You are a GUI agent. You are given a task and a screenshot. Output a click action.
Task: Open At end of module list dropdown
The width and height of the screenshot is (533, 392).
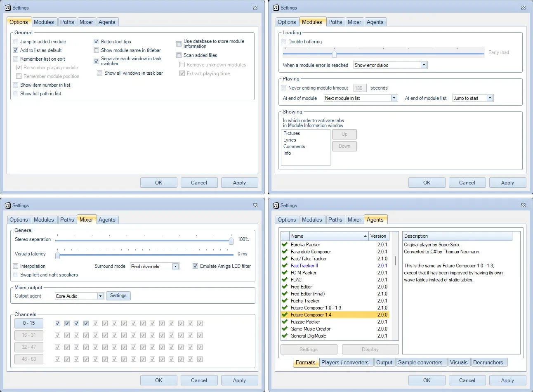490,98
